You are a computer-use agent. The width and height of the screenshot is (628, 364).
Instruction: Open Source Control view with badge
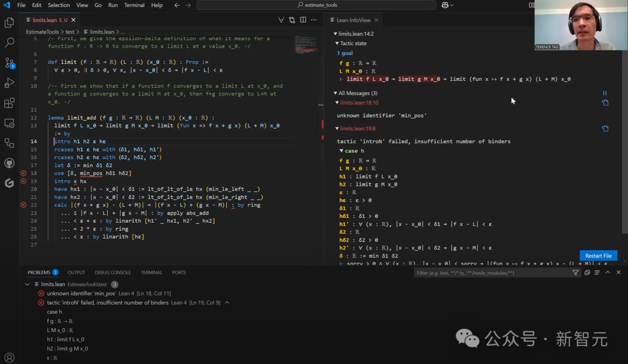(9, 63)
